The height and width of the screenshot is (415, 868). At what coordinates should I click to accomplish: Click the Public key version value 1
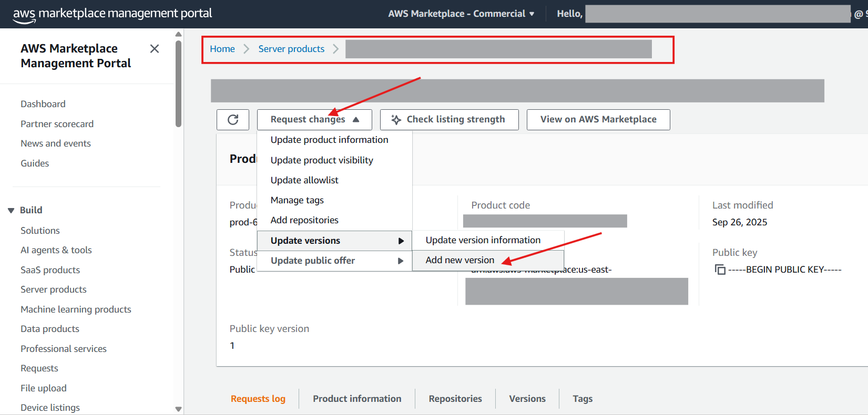coord(232,346)
